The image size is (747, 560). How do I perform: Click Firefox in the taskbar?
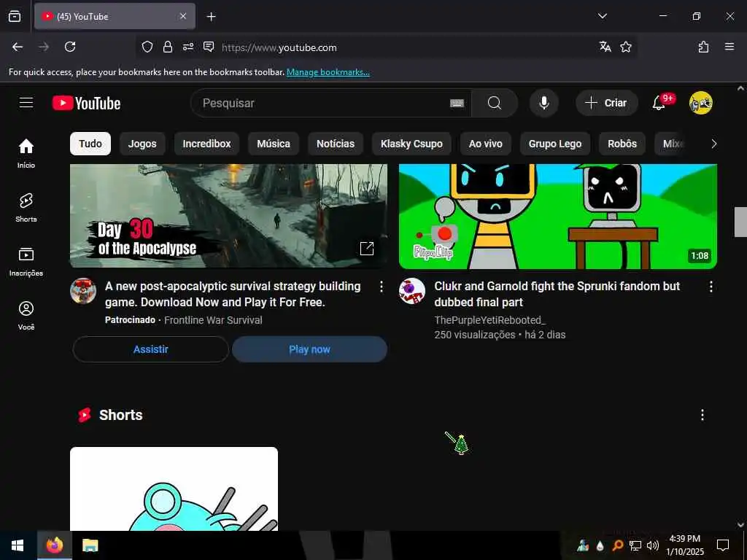55,545
